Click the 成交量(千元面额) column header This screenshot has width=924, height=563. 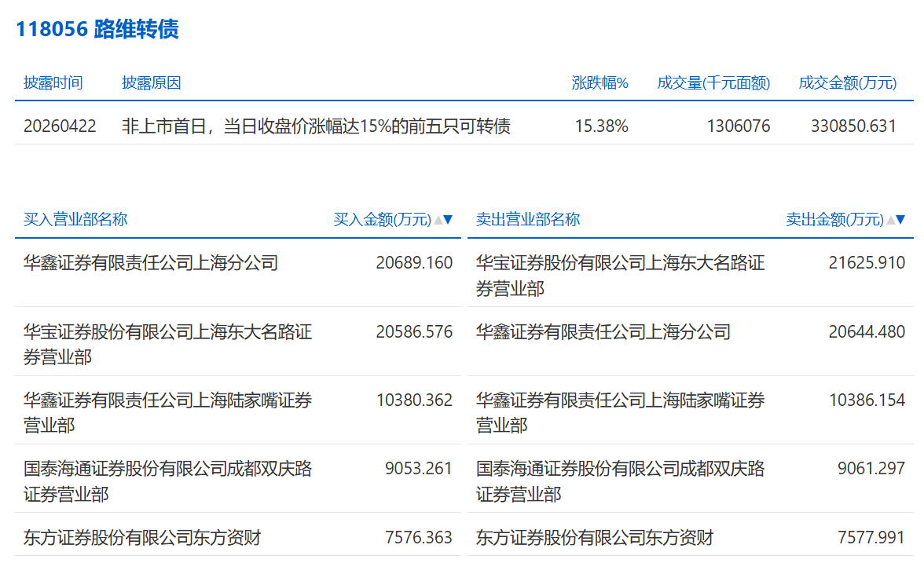tap(713, 83)
